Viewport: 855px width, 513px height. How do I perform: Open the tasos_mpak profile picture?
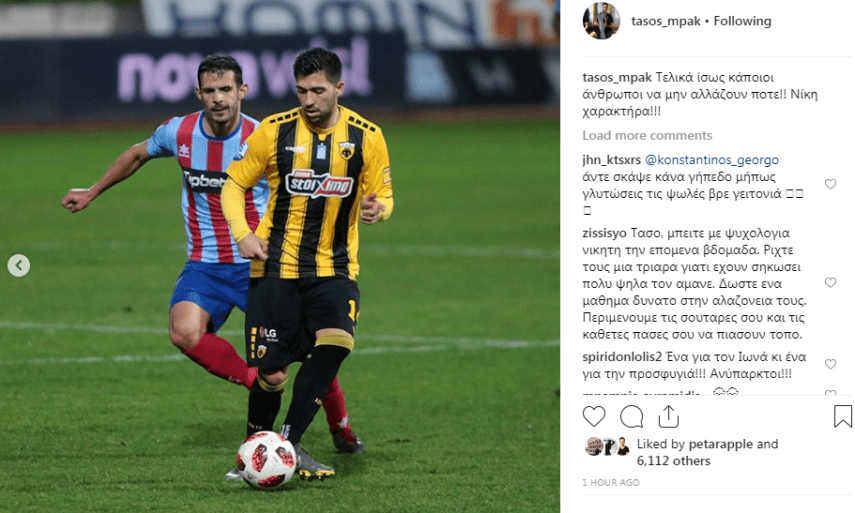(601, 21)
